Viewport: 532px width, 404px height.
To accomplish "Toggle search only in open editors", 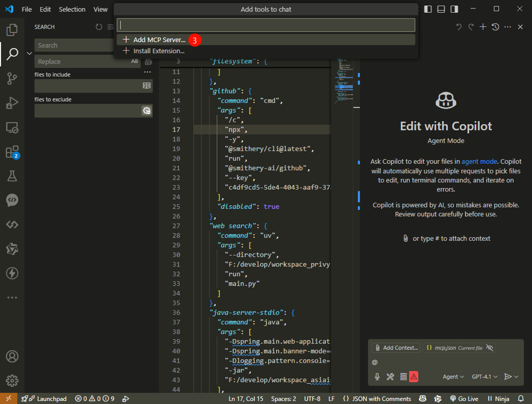I will (x=146, y=86).
